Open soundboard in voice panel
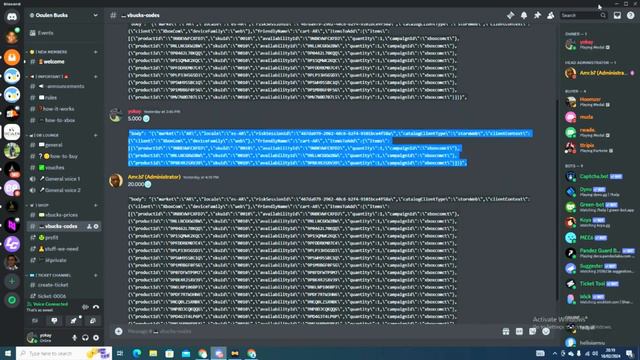The image size is (640, 360). pyautogui.click(x=93, y=321)
